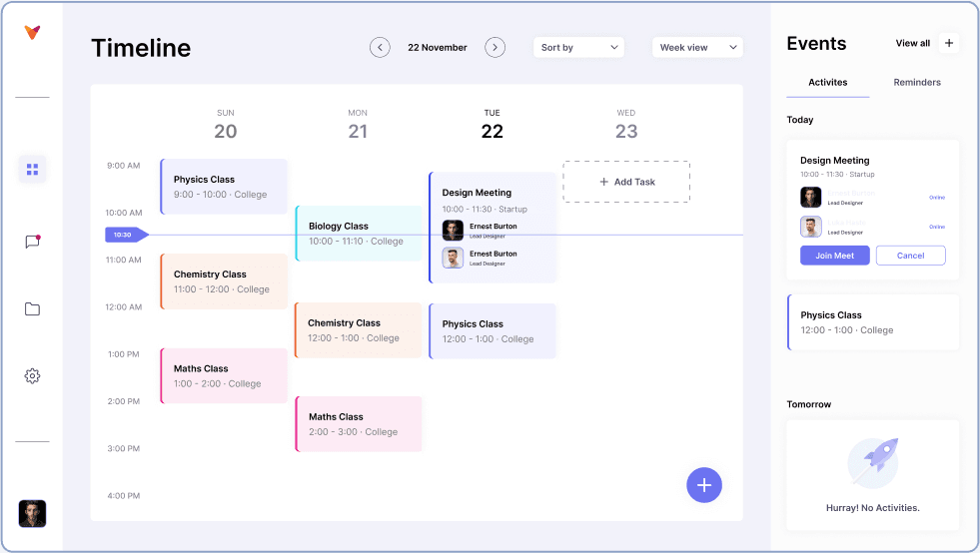Click the Add Task placeholder on Wednesday

point(626,182)
